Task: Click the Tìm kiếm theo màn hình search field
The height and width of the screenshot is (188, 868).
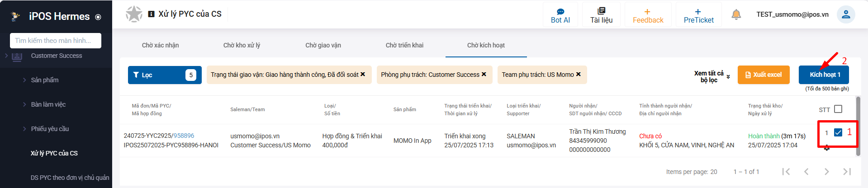Action: click(56, 41)
